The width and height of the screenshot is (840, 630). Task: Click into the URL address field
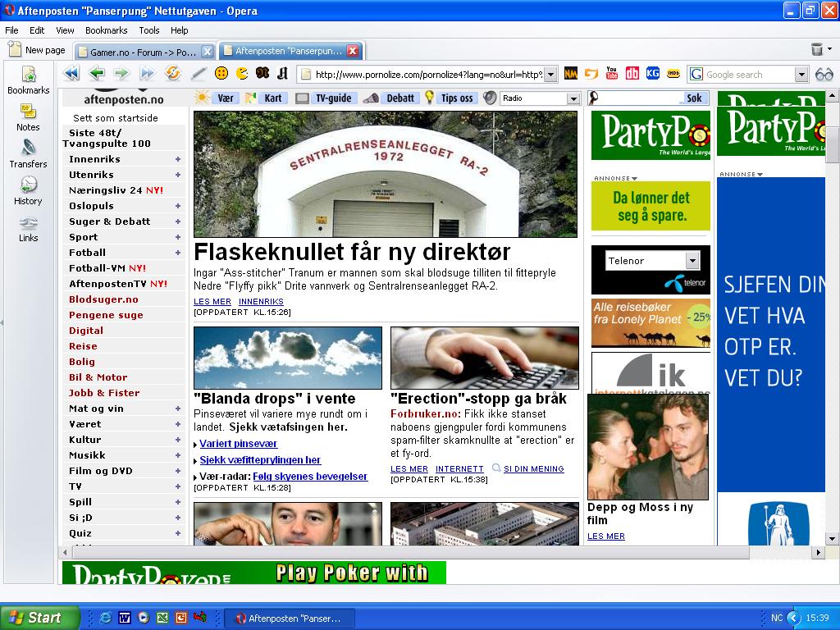427,75
